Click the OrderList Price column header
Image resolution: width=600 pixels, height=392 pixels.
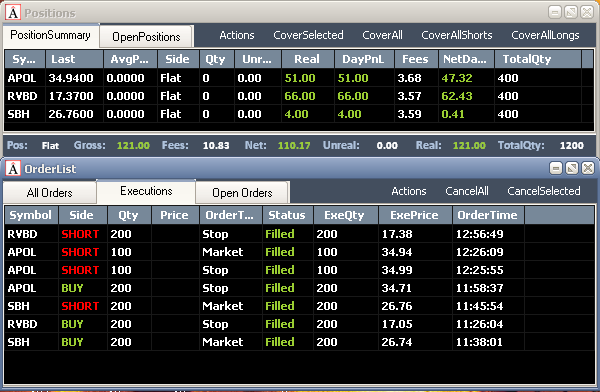(175, 215)
